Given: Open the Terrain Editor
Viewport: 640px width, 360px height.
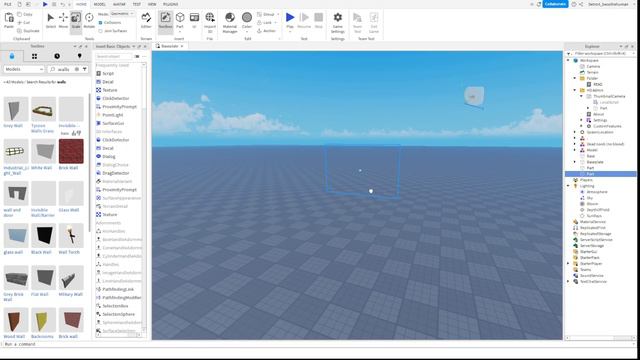Looking at the screenshot, I should (146, 20).
